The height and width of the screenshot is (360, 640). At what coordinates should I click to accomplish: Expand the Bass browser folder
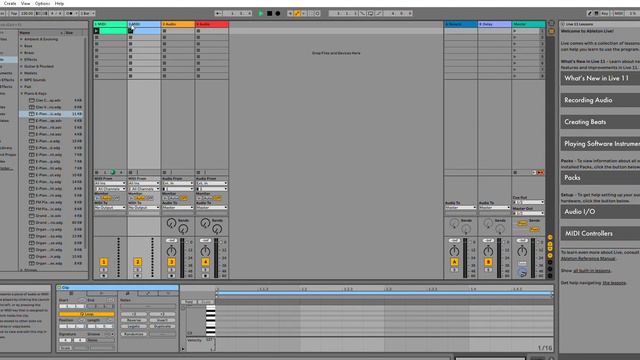tap(22, 46)
